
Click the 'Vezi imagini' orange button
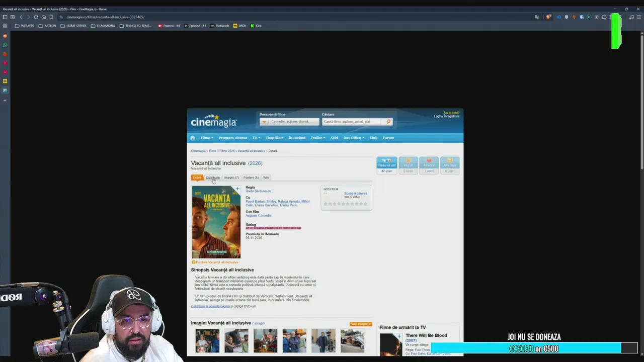[361, 324]
